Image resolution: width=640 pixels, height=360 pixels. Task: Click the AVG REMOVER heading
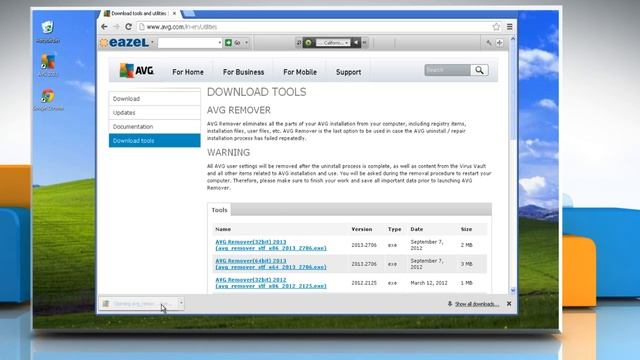(239, 110)
